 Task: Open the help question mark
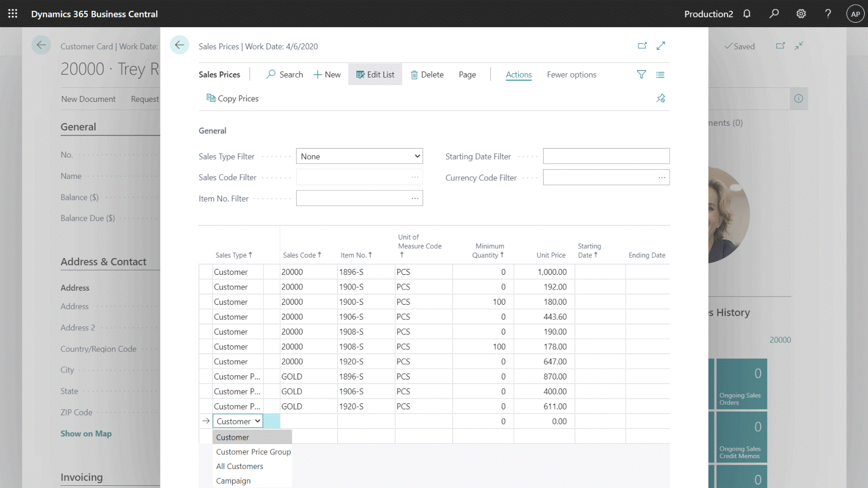tap(828, 14)
